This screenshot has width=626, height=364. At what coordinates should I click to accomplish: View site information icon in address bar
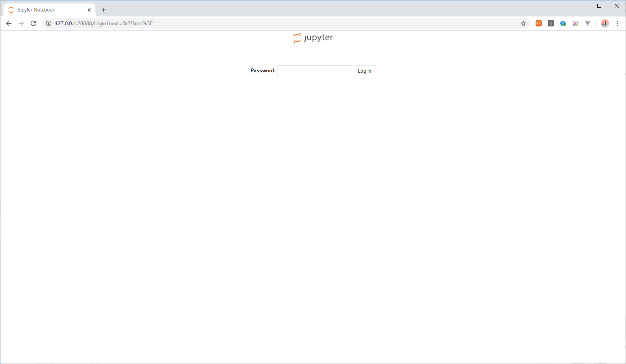[x=49, y=23]
